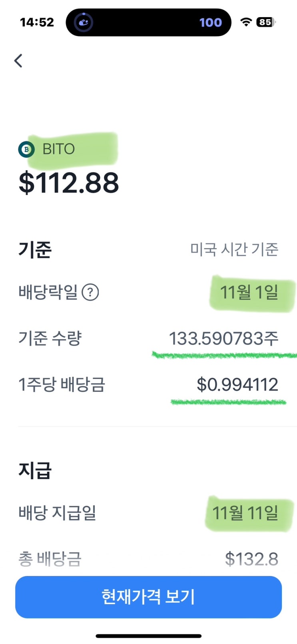Tap the Wi-Fi status icon
The width and height of the screenshot is (297, 644).
246,22
